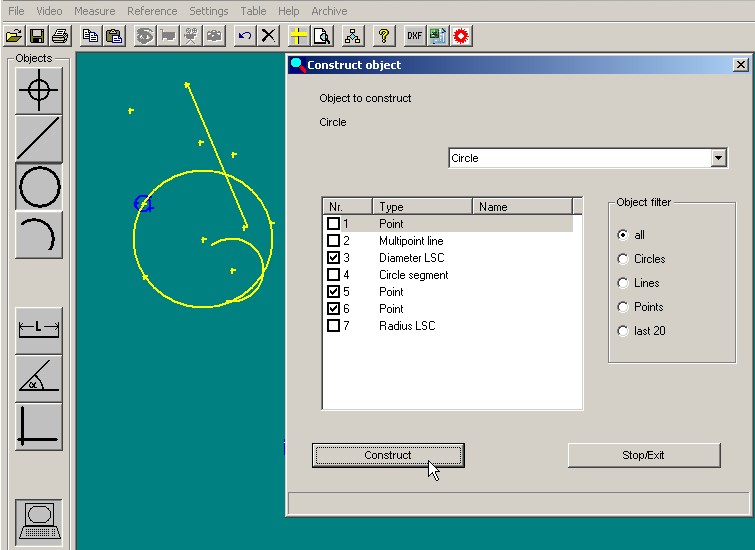
Task: Open the Archive menu
Action: 329,11
